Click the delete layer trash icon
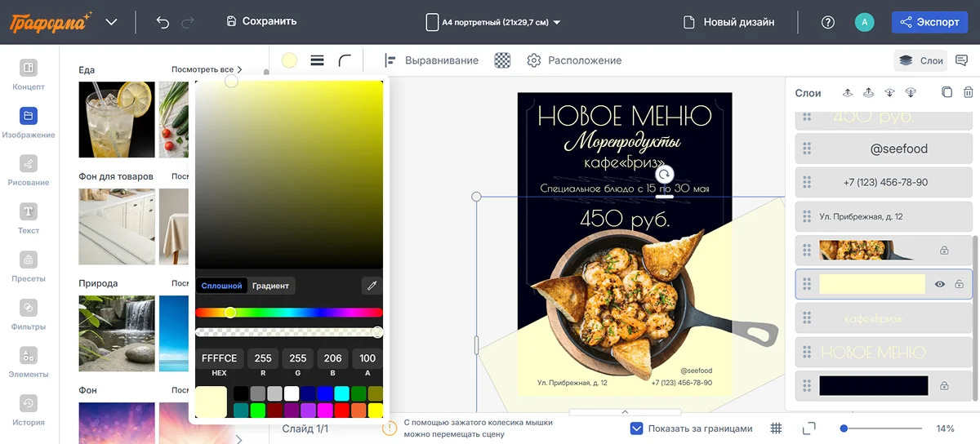This screenshot has width=980, height=444. point(968,92)
